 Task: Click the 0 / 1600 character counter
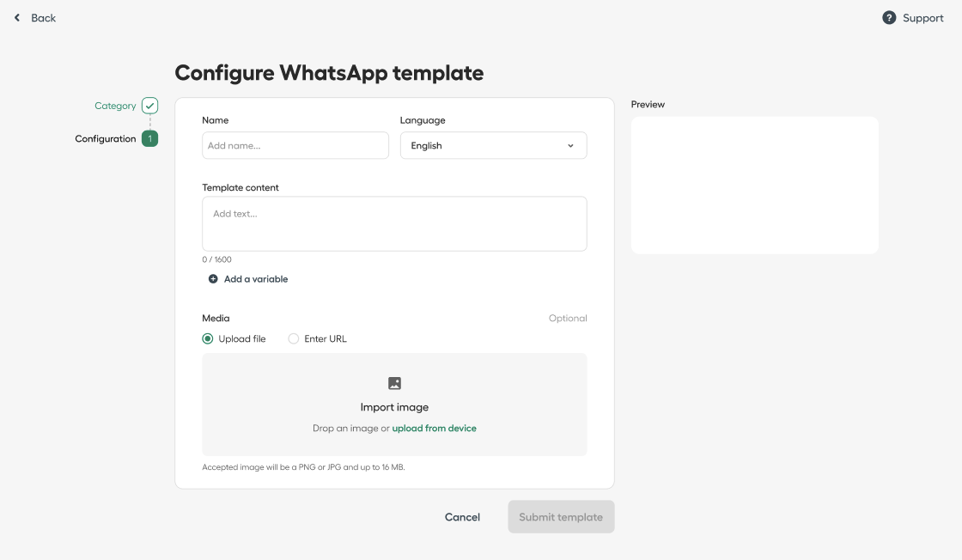(216, 259)
